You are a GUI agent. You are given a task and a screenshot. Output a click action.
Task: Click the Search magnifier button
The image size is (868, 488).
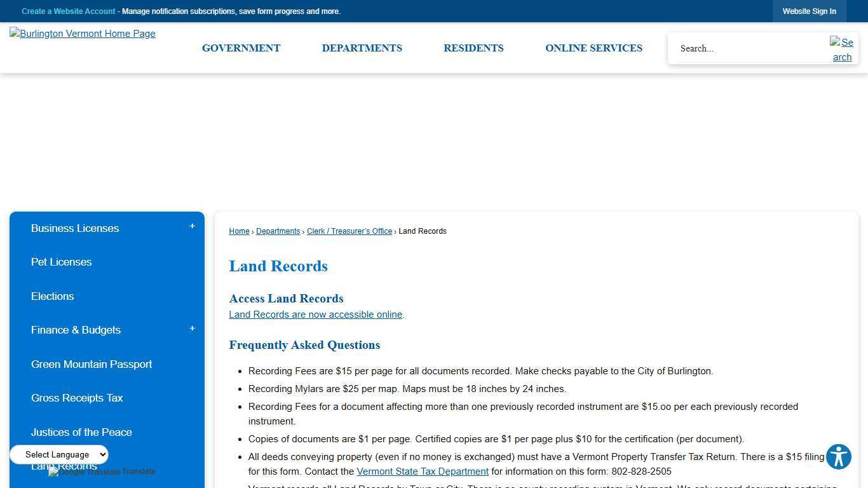[x=842, y=50]
